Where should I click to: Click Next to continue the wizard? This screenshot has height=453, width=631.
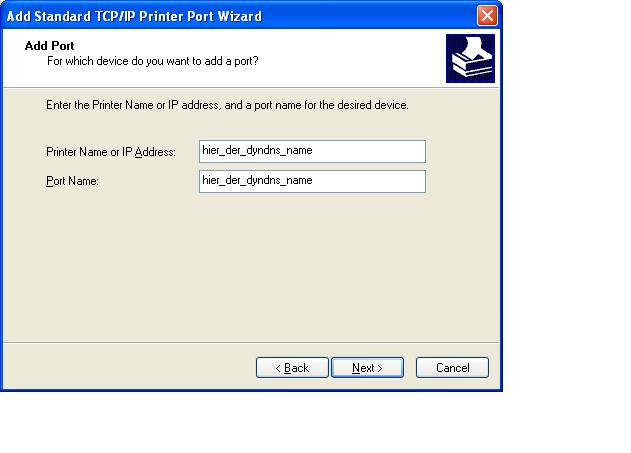point(367,368)
